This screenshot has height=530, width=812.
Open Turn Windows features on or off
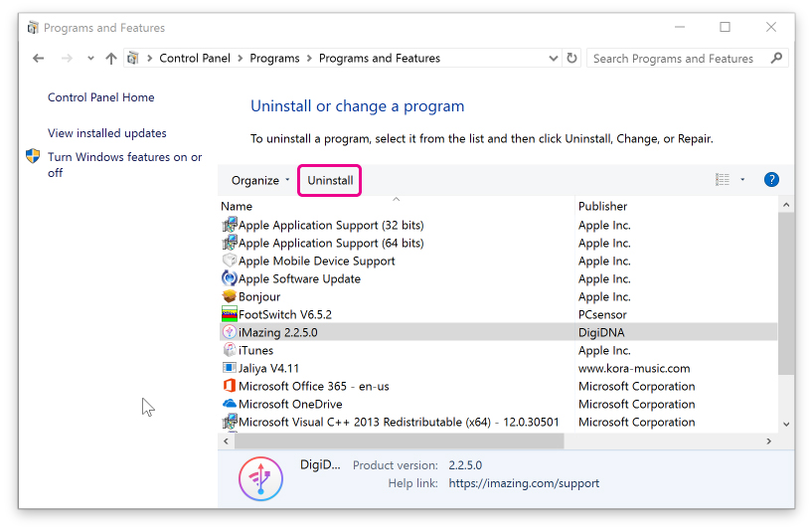pyautogui.click(x=125, y=165)
